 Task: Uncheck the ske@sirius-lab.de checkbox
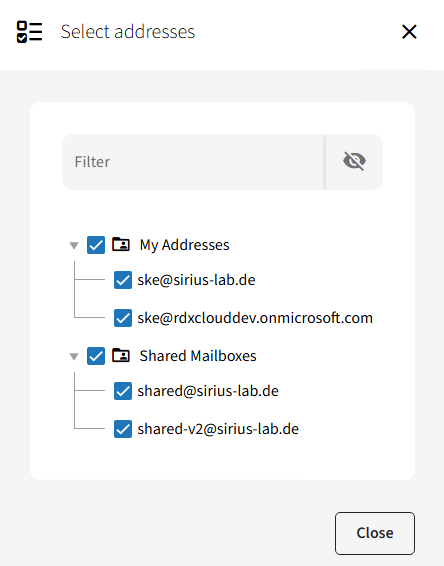pos(123,280)
